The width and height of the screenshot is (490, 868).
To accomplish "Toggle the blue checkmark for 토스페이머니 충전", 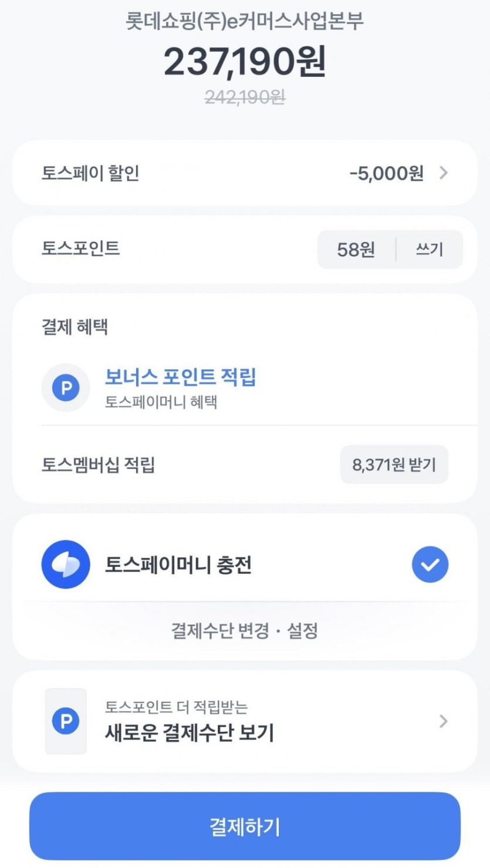I will pyautogui.click(x=430, y=565).
